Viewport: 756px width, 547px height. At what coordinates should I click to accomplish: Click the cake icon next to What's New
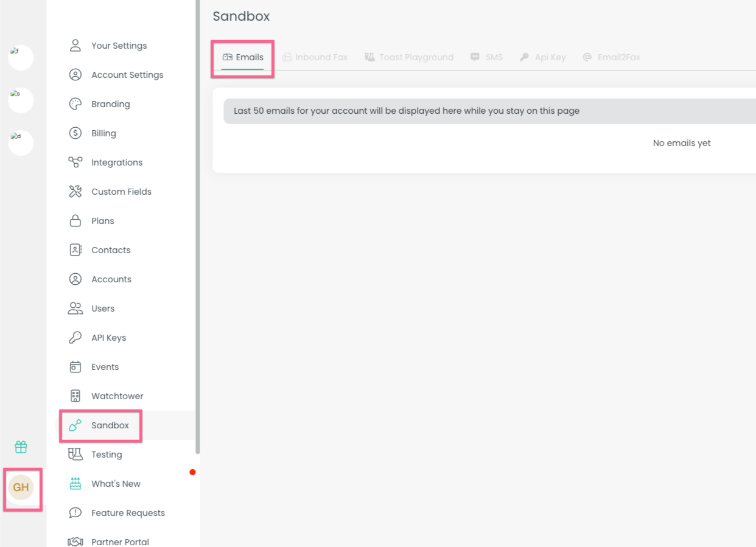[x=75, y=483]
